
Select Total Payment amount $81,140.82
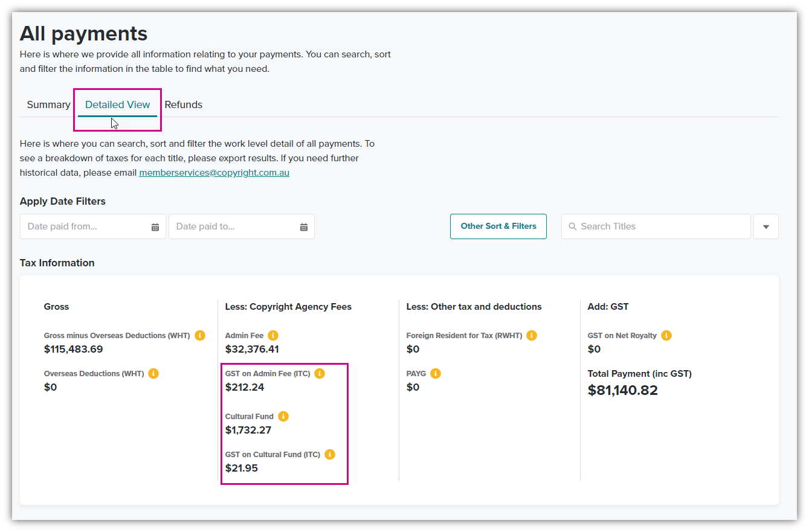pos(623,390)
